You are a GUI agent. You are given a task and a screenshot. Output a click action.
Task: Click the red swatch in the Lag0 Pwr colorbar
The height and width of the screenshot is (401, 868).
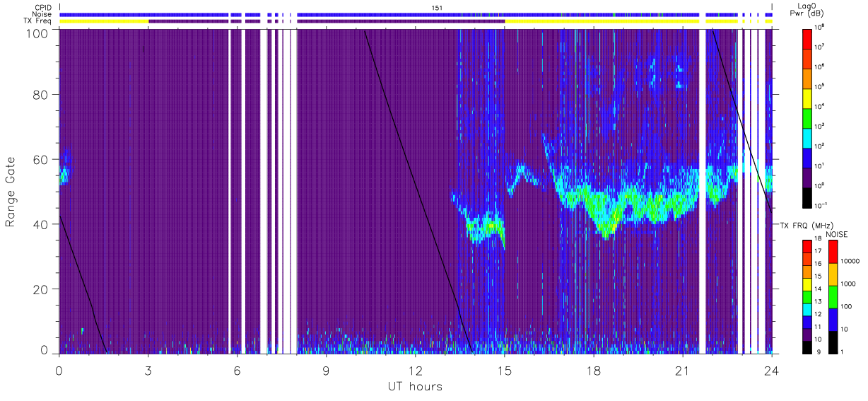808,38
